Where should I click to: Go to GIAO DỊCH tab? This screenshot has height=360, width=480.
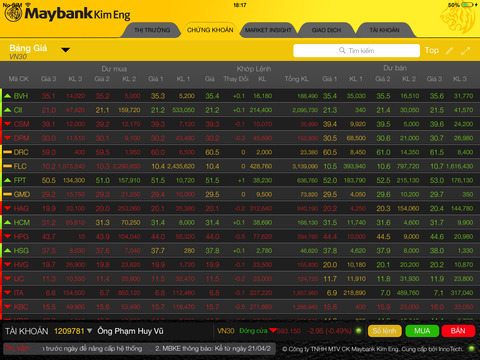326,30
